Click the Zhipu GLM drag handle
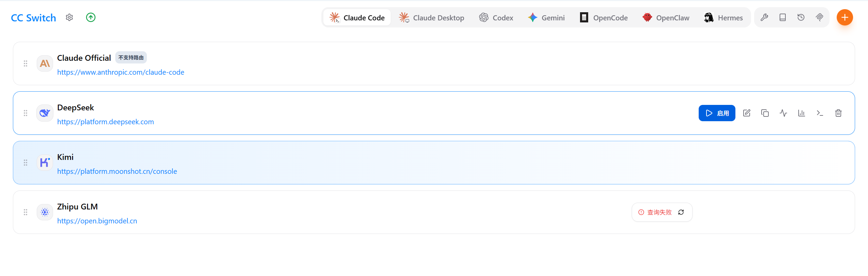Viewport: 868px width, 276px height. 25,212
